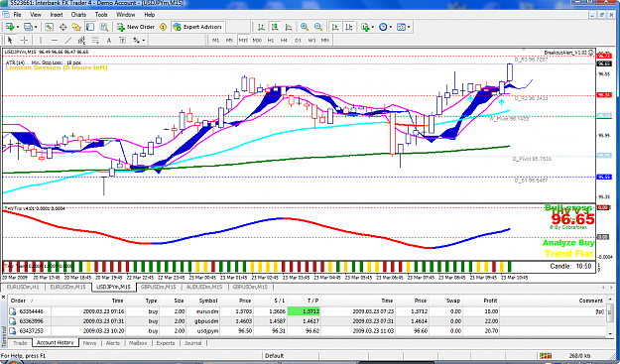Viewport: 620px width, 364px height.
Task: Click the New Chart toolbar icon
Action: (x=10, y=27)
